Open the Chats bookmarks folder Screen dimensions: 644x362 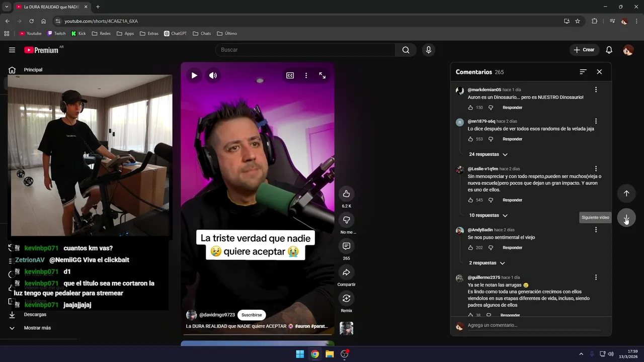(x=202, y=34)
